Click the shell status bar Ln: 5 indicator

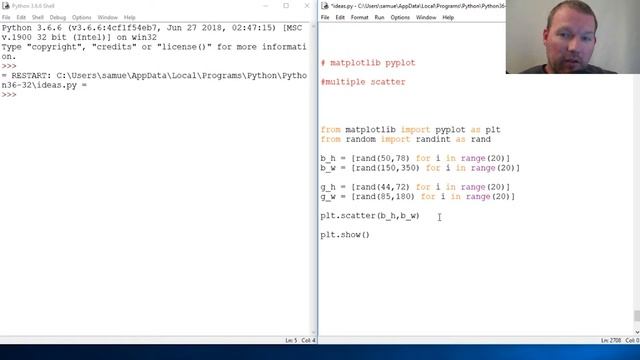pyautogui.click(x=291, y=340)
